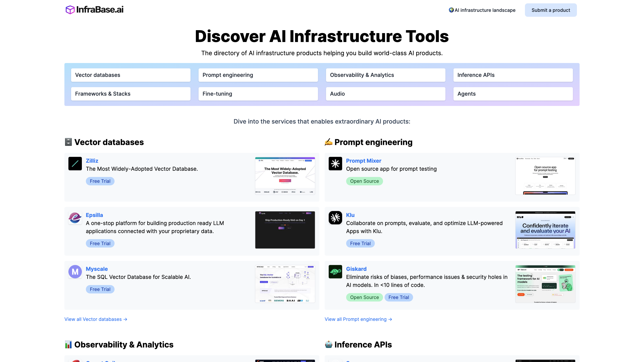Select the Free Trial badge under Zilliz

tap(100, 181)
